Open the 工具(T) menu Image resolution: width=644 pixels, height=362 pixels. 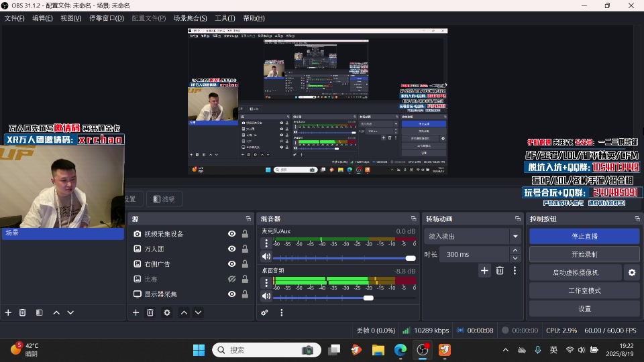click(x=225, y=18)
